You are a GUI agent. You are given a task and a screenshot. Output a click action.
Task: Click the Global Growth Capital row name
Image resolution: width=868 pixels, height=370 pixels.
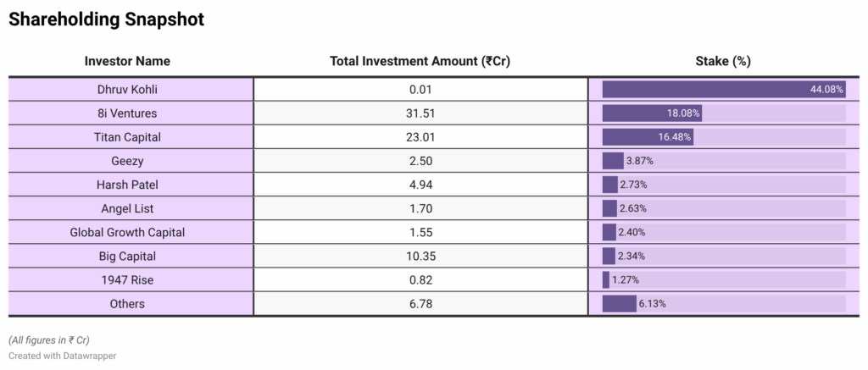coord(128,231)
